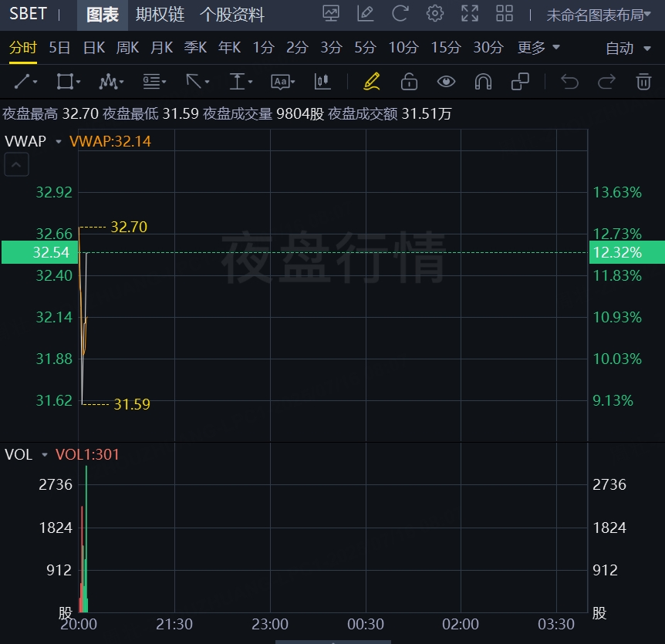Open the 未命名图表布局 layout dropdown
Image resolution: width=665 pixels, height=644 pixels.
point(599,15)
